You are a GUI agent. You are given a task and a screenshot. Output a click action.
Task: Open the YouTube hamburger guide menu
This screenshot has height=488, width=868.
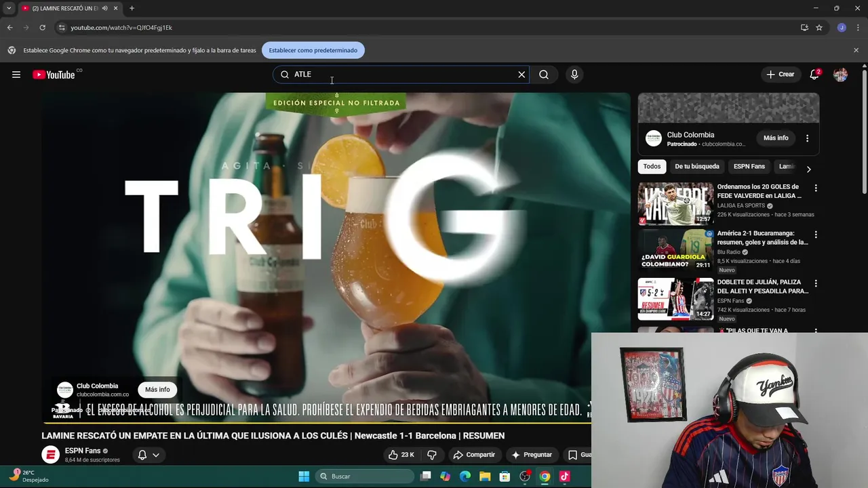16,75
